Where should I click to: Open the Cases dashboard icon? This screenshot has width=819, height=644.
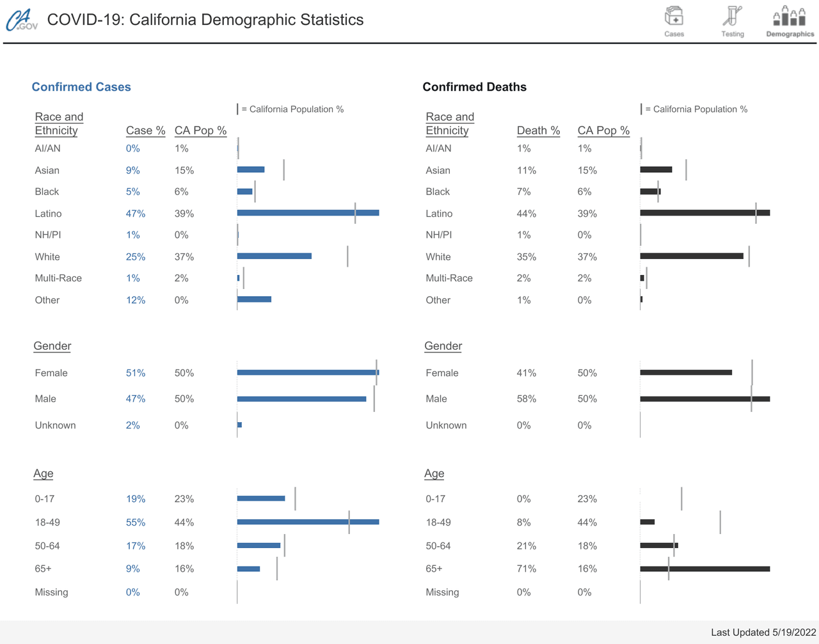tap(674, 20)
